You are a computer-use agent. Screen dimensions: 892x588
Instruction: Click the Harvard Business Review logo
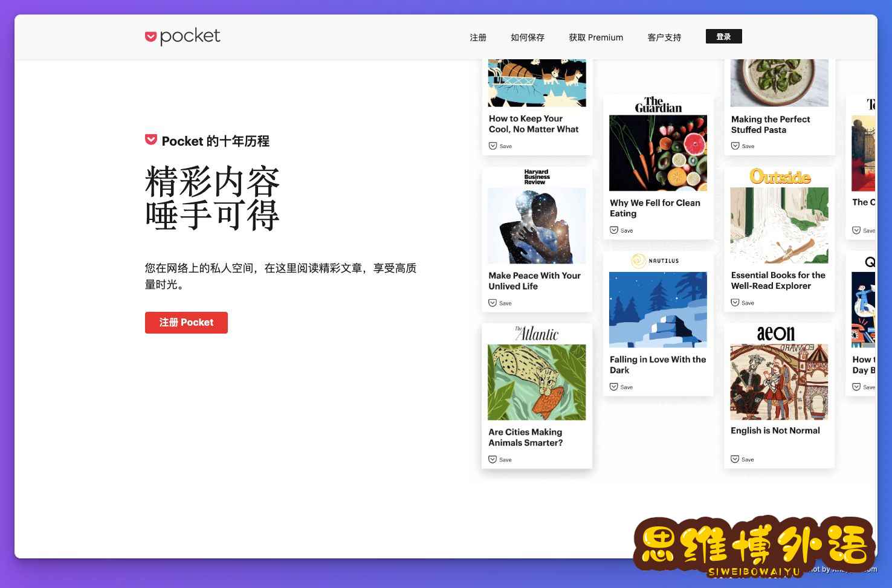click(537, 177)
